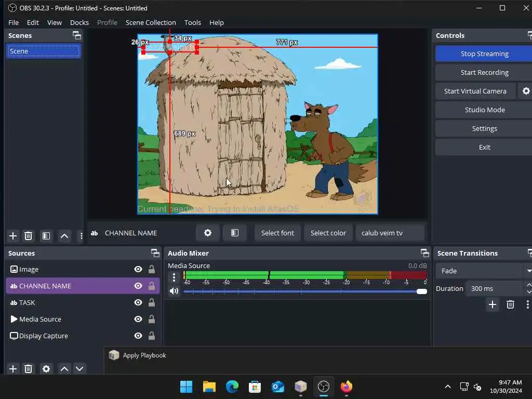The image size is (532, 399).
Task: Open the View menu
Action: tap(54, 22)
